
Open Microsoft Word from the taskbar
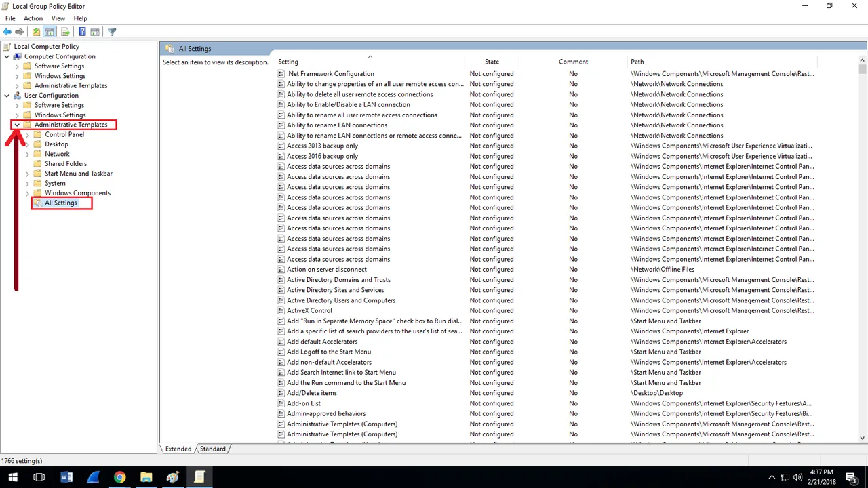[66, 477]
